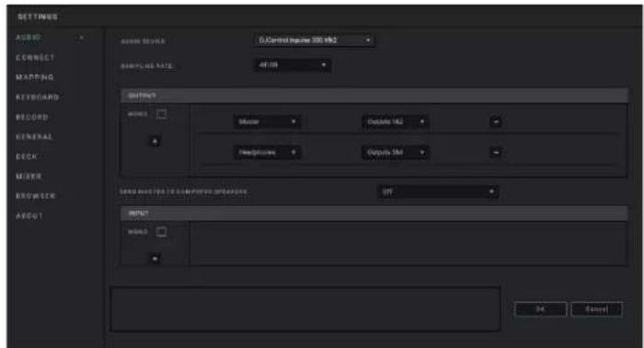Open the Outputs 1&2 dropdown

(x=396, y=122)
